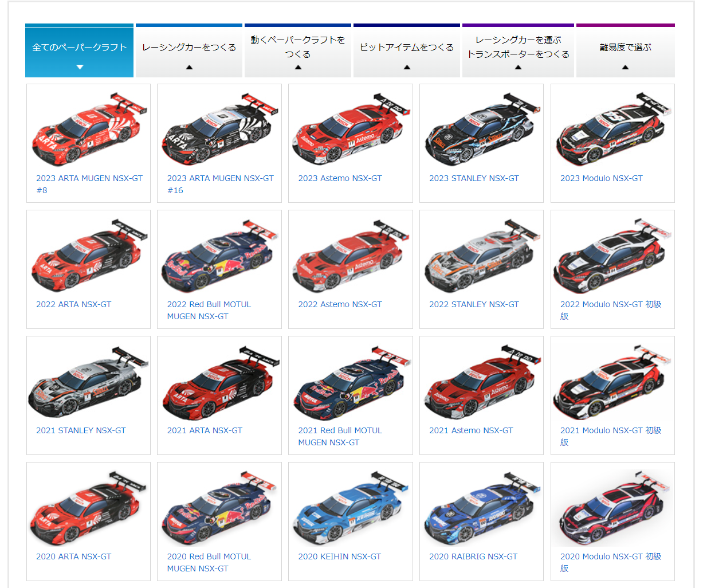This screenshot has width=703, height=588.
Task: Click the '2022 Modulo NSX-GT 初級版' text link
Action: (611, 310)
